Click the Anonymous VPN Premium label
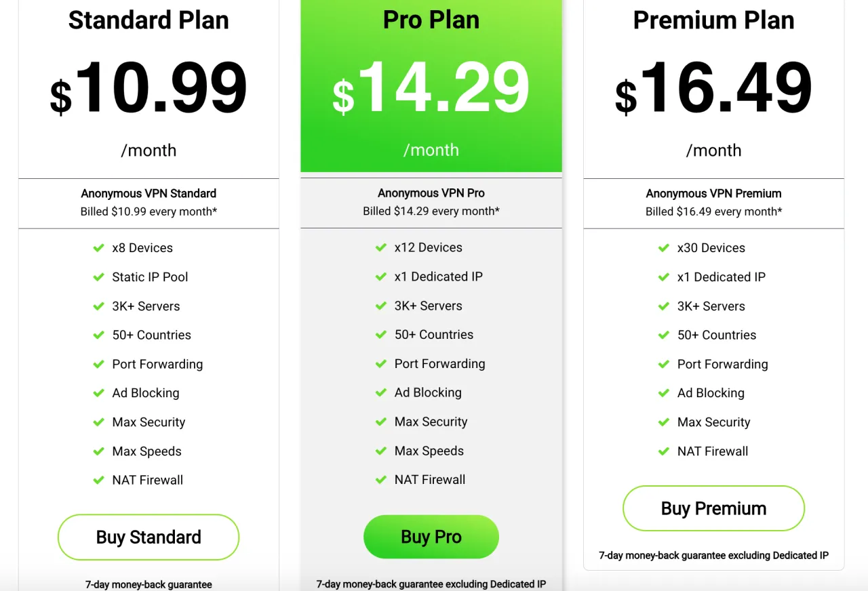The image size is (868, 591). tap(713, 193)
